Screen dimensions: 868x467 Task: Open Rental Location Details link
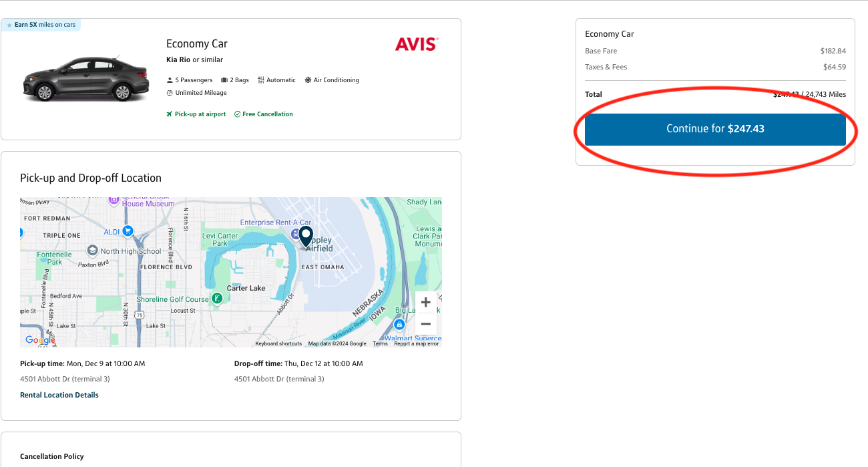pos(59,395)
